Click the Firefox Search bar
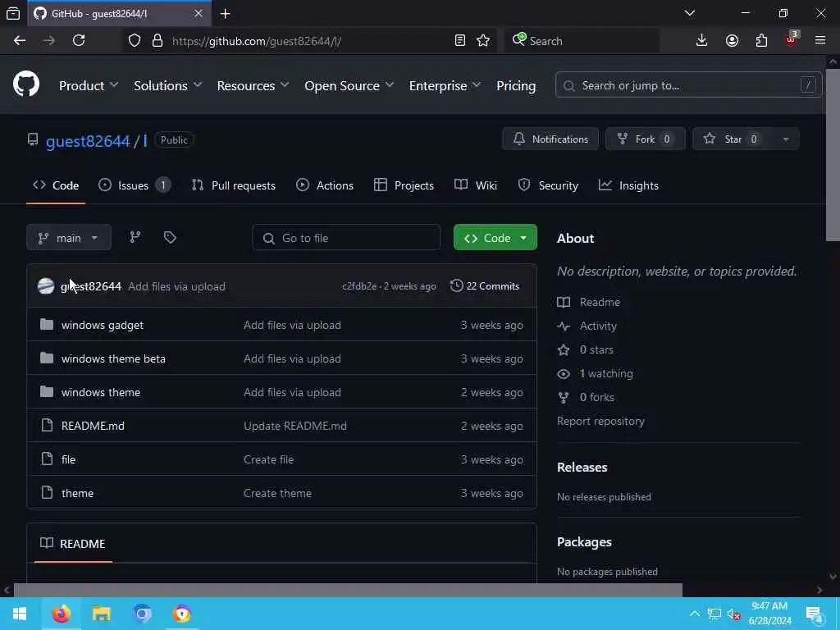 pyautogui.click(x=582, y=40)
